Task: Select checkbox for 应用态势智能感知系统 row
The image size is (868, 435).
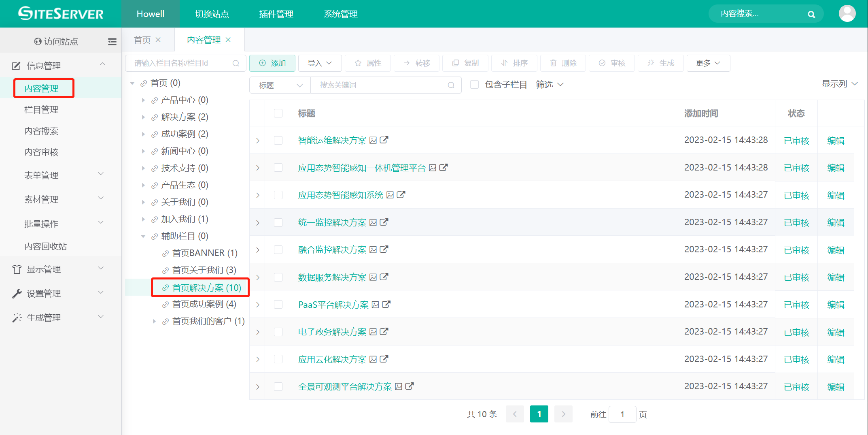Action: [x=278, y=195]
